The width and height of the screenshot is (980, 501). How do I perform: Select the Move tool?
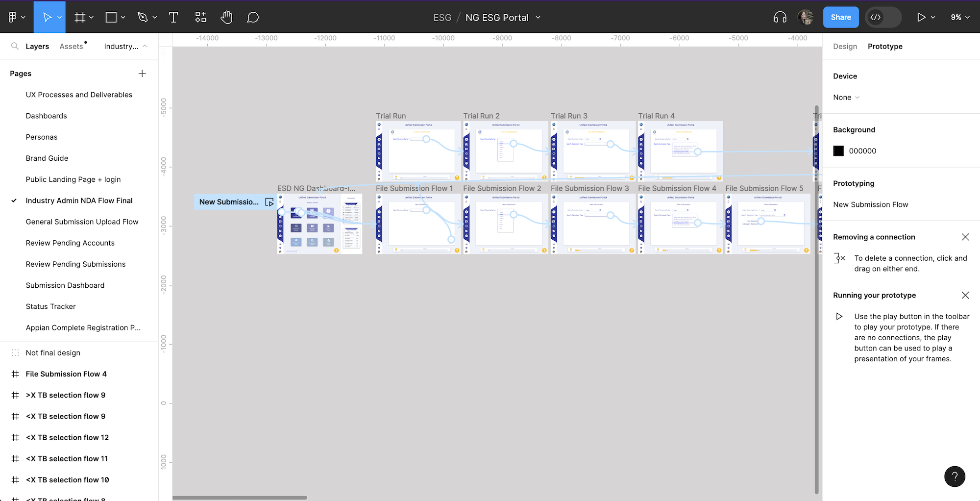point(47,17)
